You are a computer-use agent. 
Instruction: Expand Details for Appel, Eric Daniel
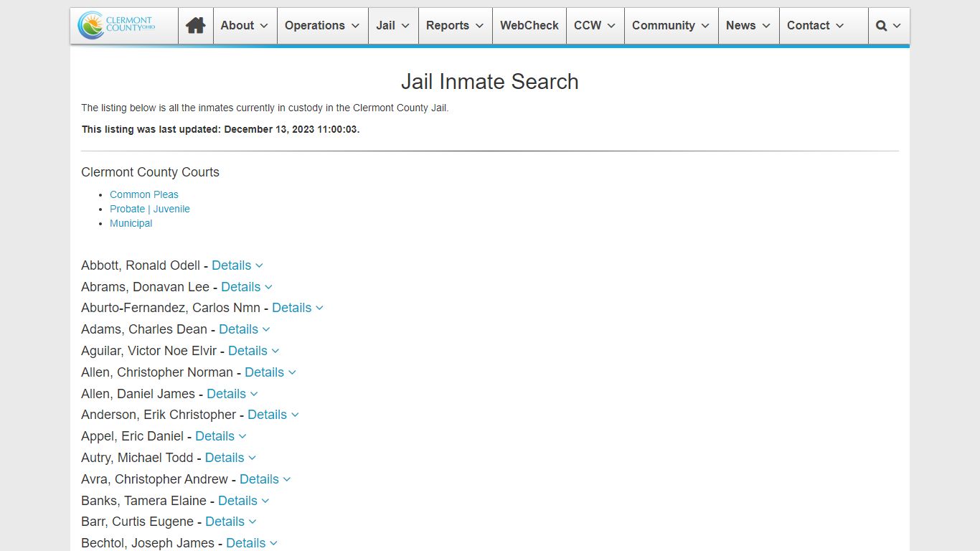[x=221, y=436]
